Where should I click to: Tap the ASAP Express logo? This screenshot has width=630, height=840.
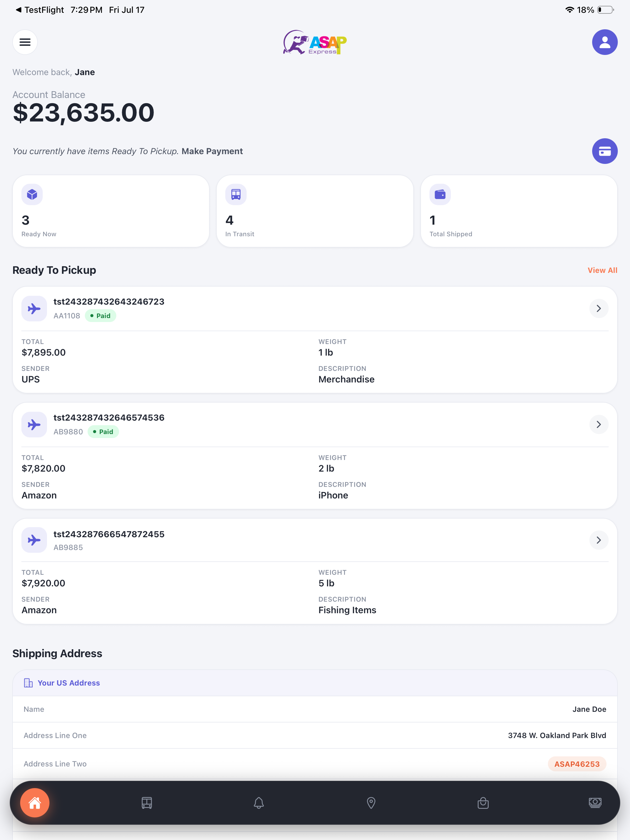[x=315, y=42]
